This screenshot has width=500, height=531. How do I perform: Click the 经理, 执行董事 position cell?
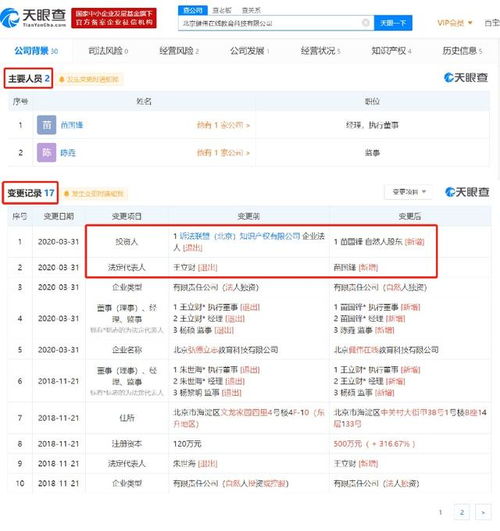click(x=372, y=125)
